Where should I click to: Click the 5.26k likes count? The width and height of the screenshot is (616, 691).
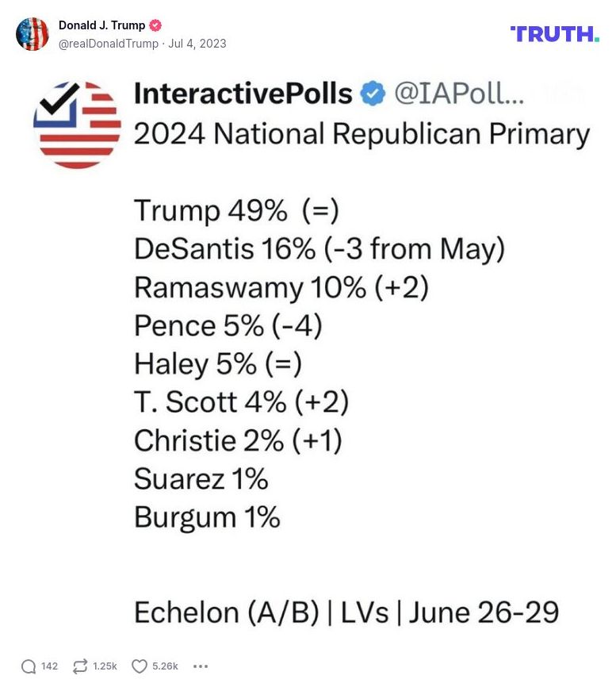(165, 666)
